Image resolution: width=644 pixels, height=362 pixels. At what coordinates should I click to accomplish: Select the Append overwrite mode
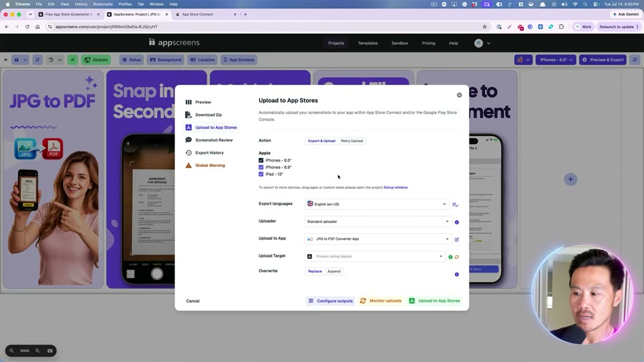334,271
